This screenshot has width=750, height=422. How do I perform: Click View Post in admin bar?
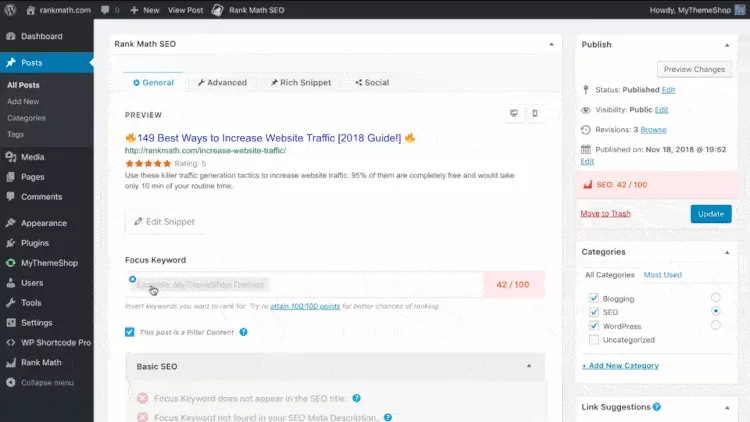[x=185, y=10]
